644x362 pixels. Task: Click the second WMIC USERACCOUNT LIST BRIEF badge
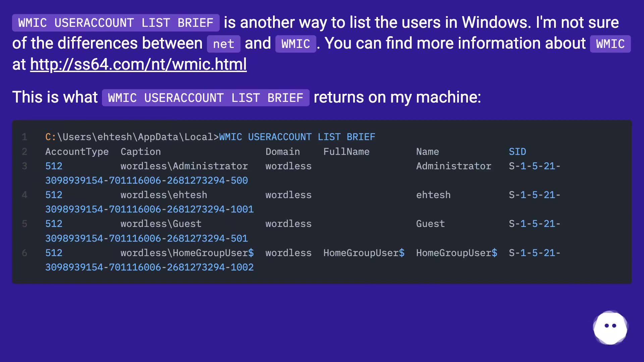(x=205, y=98)
